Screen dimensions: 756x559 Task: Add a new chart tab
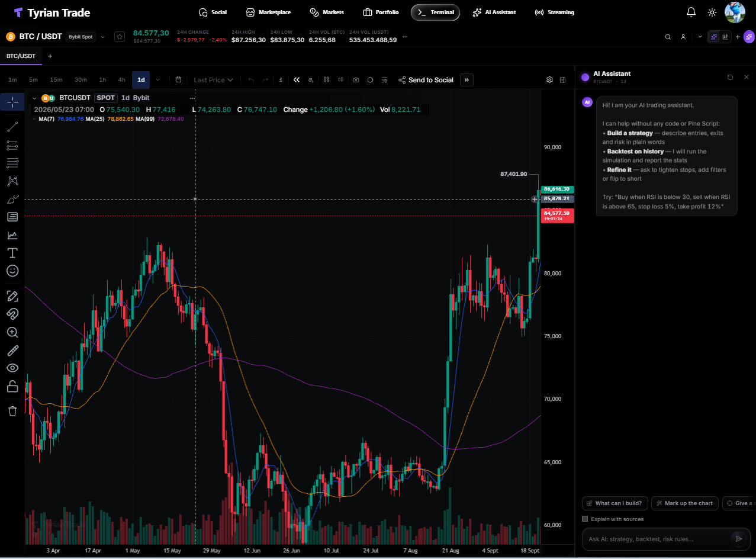(50, 56)
